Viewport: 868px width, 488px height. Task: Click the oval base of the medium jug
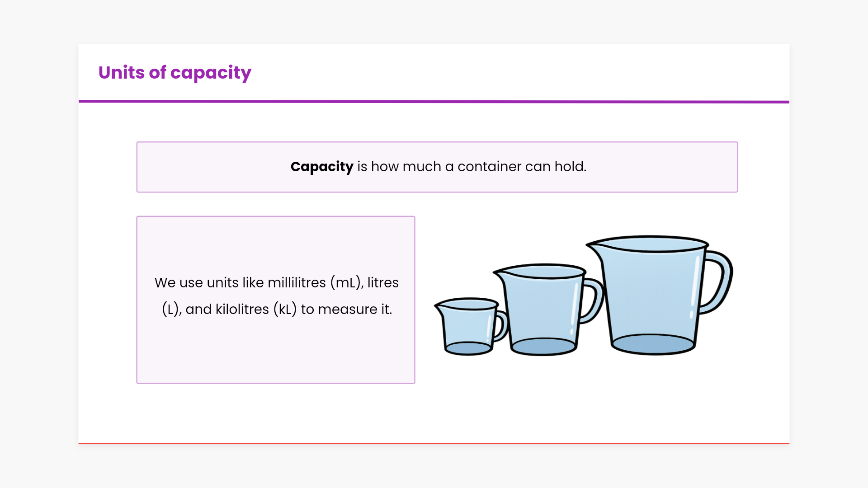pos(543,347)
